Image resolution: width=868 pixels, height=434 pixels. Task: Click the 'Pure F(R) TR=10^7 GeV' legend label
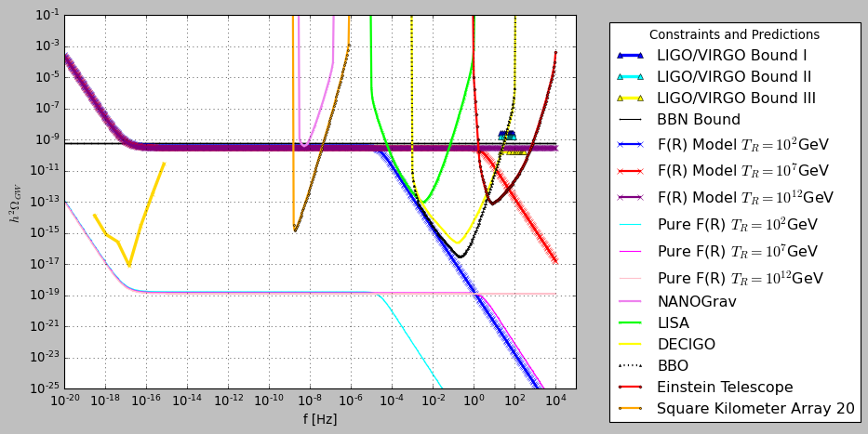pos(738,251)
